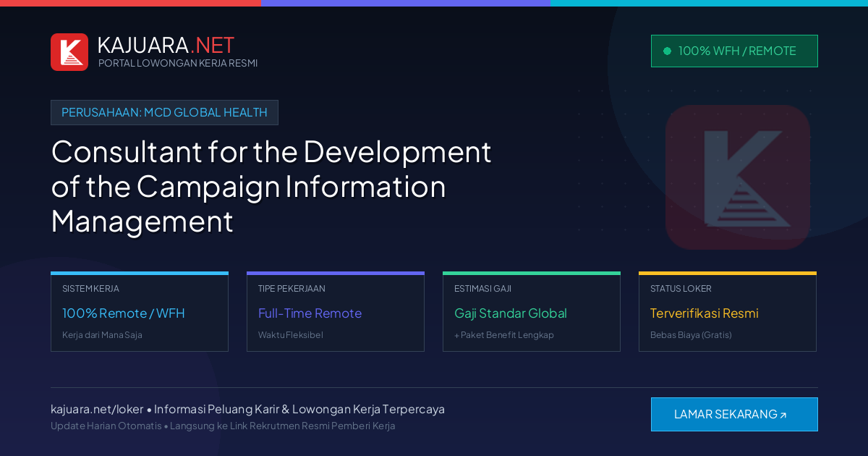Select the Terverifikasi Resmi value
Image resolution: width=868 pixels, height=456 pixels.
click(x=705, y=313)
